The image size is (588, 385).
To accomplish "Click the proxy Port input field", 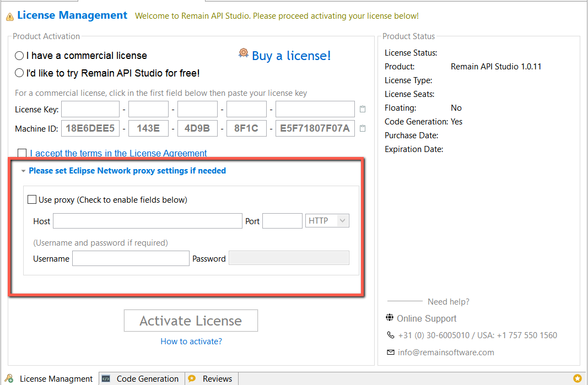I will pos(282,221).
